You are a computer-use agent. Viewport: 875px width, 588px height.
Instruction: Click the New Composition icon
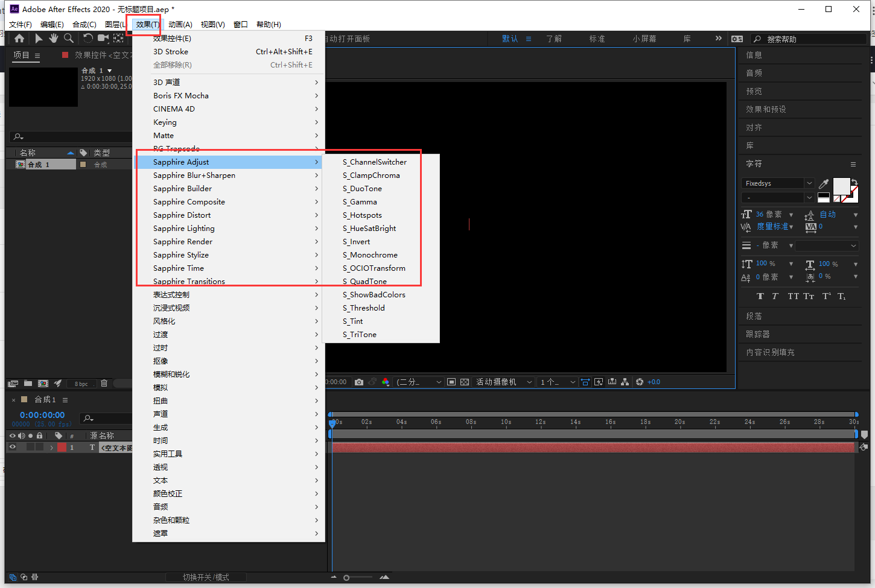43,384
